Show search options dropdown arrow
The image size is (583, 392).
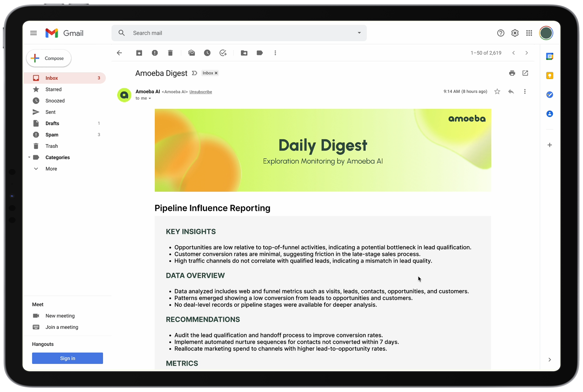tap(359, 33)
